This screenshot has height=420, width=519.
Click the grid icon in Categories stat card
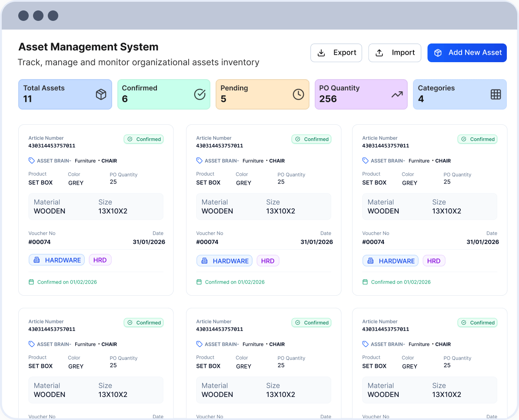tap(496, 94)
